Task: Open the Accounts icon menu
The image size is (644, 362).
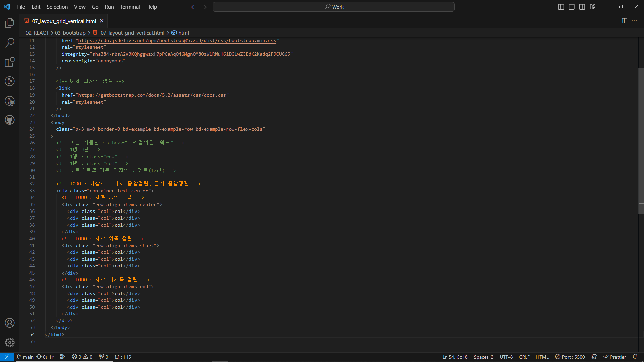Action: pos(10,323)
